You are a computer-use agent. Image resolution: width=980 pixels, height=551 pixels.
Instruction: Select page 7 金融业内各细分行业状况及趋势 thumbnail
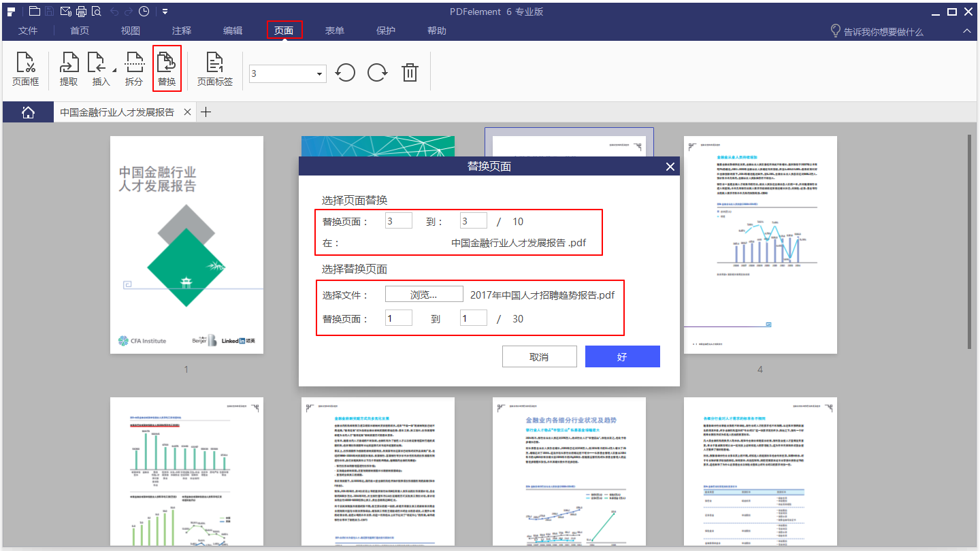tap(569, 472)
